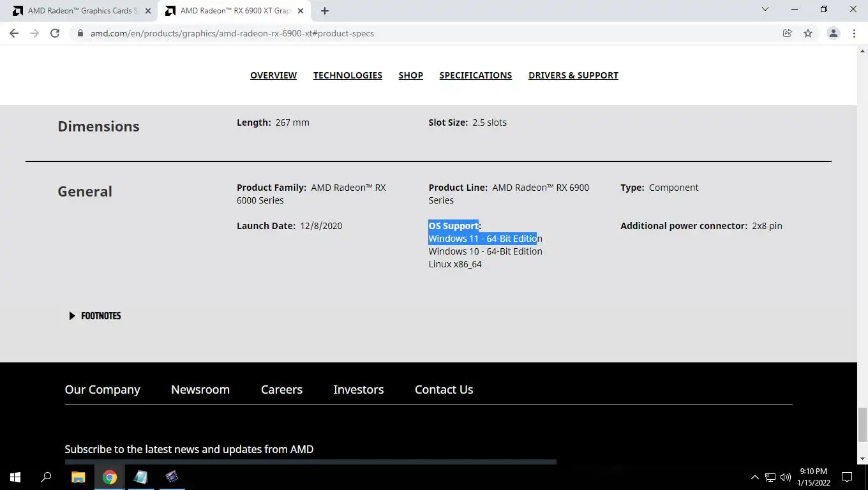Screen dimensions: 868x490
Task: Go to the OVERVIEW section
Action: click(273, 75)
